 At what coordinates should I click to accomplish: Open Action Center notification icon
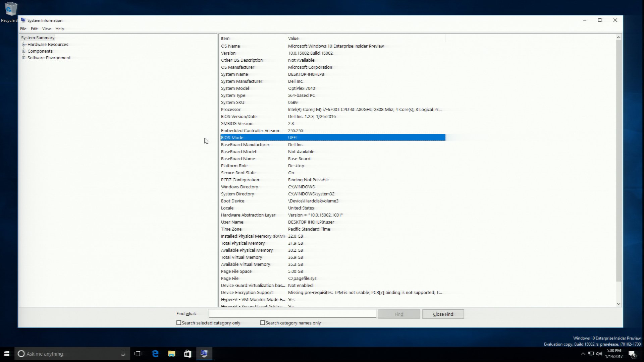pos(632,354)
